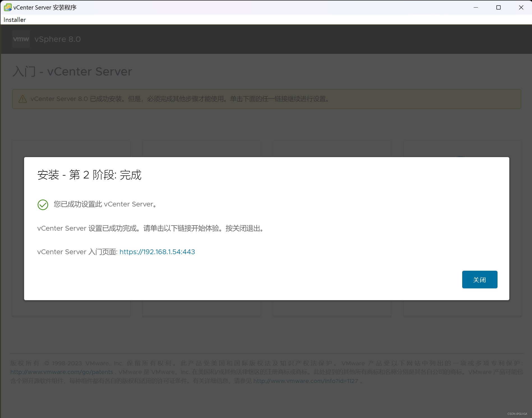Select the rightmost background card

(462, 149)
